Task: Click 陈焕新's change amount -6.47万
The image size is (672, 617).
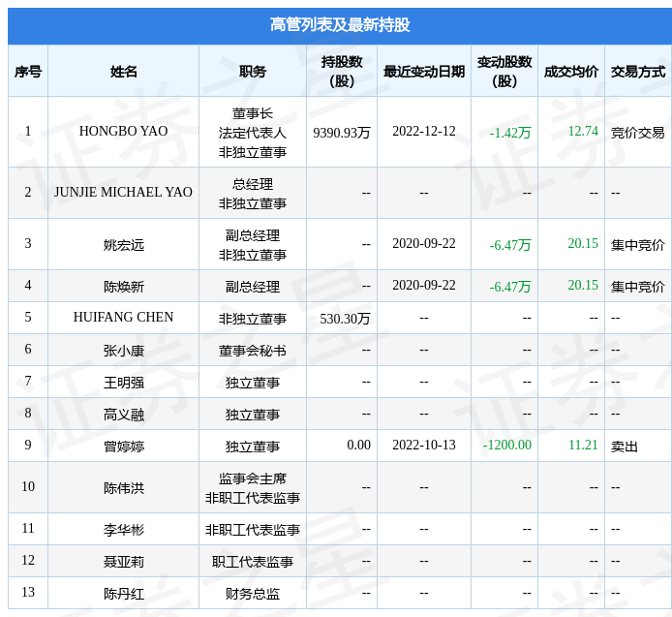Action: (x=510, y=286)
